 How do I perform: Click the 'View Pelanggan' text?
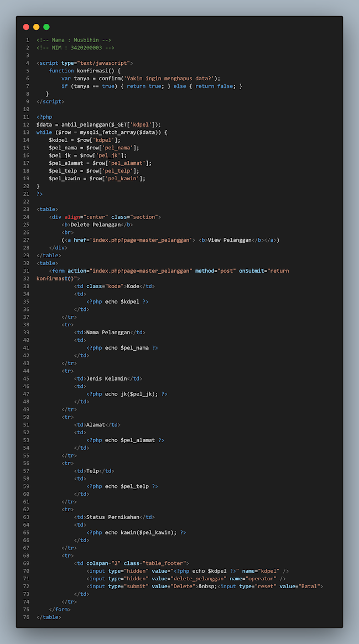point(230,240)
